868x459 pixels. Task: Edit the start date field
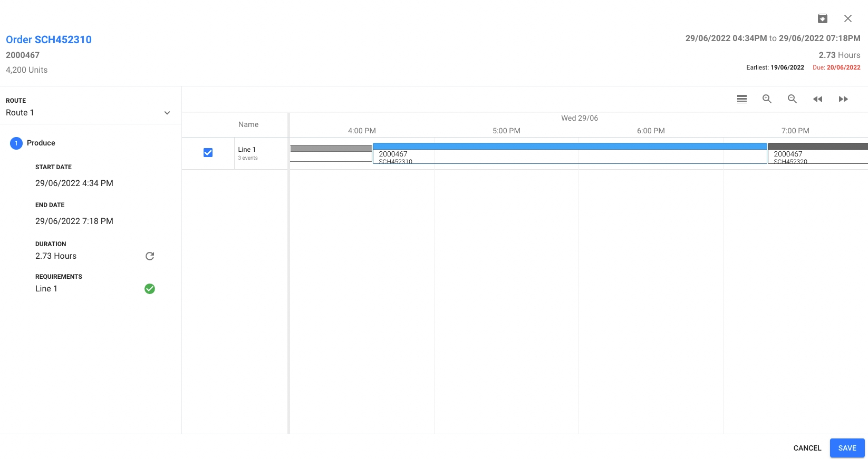pyautogui.click(x=74, y=183)
